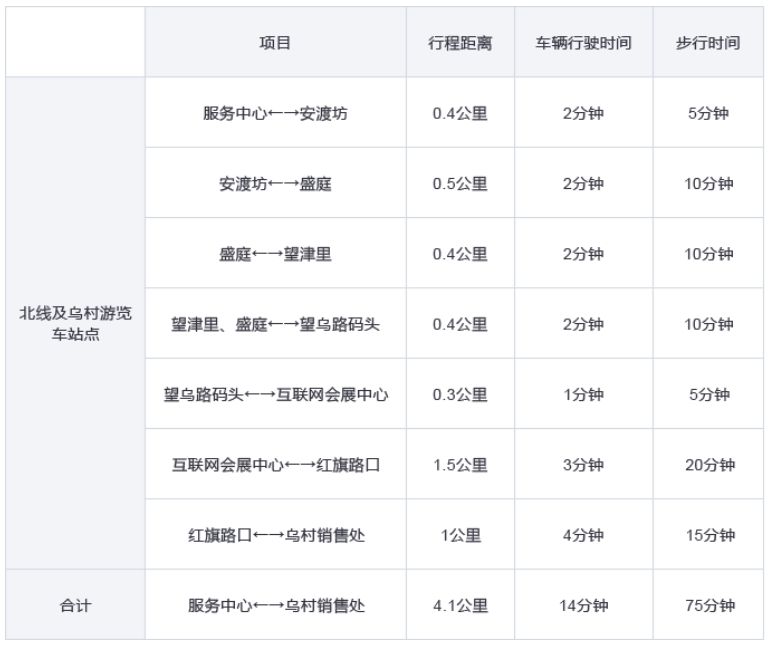
Task: Click the 20分钟 walking time cell
Action: tap(709, 465)
